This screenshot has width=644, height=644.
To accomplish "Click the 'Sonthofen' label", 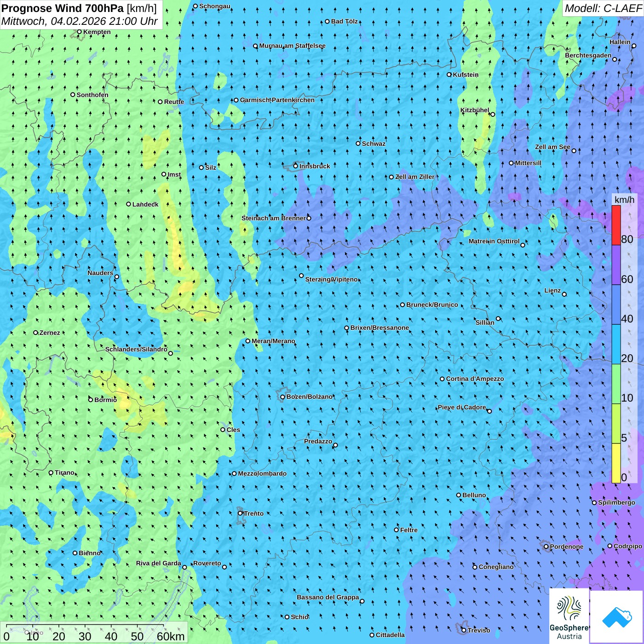I will 92,95.
